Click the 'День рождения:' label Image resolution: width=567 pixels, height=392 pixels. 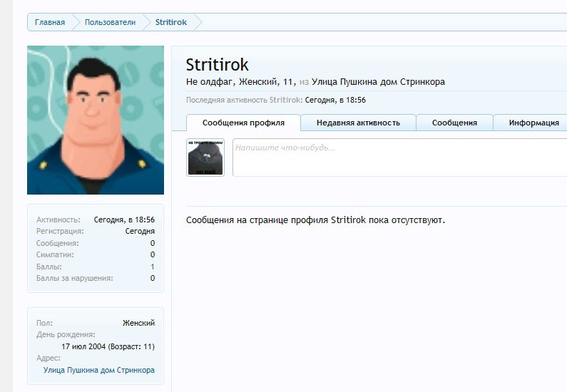pos(66,334)
